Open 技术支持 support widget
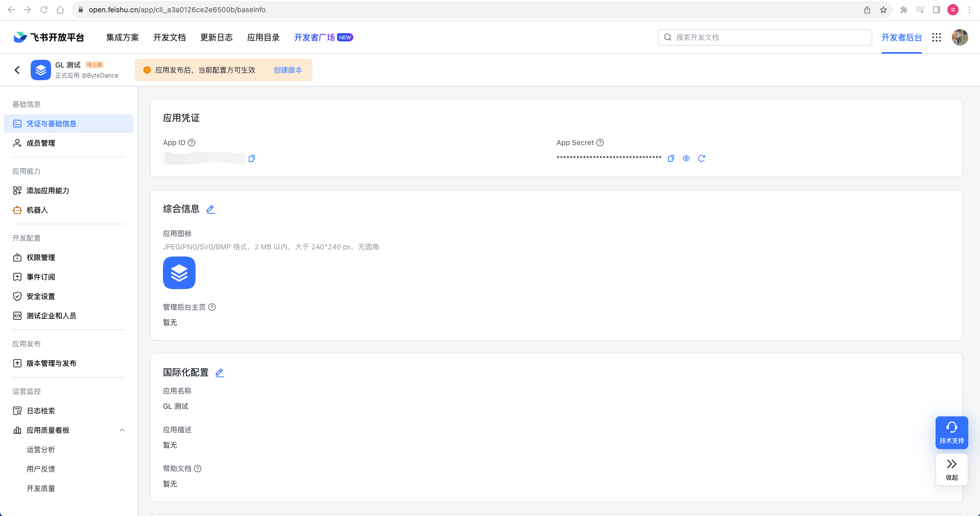Screen dimensions: 980x516 click(x=952, y=433)
